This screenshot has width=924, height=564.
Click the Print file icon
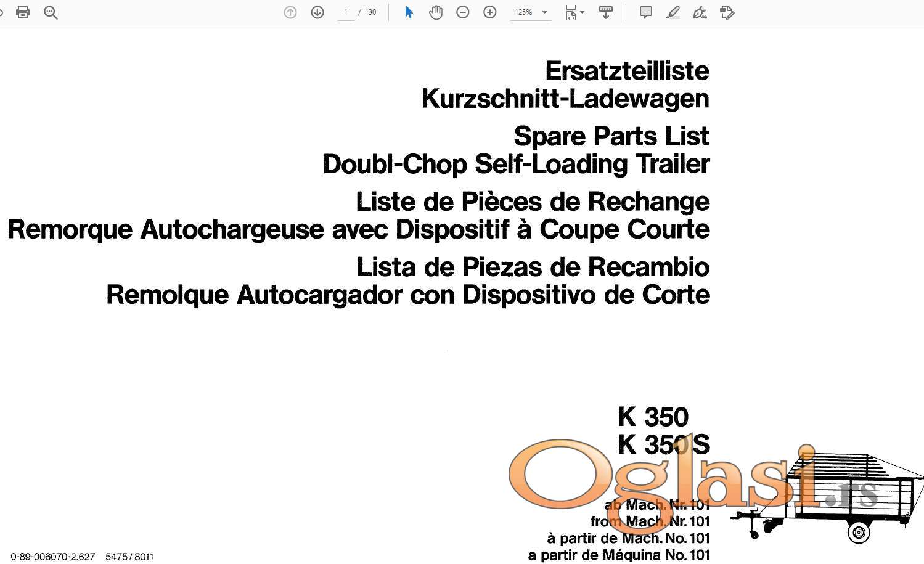(23, 12)
